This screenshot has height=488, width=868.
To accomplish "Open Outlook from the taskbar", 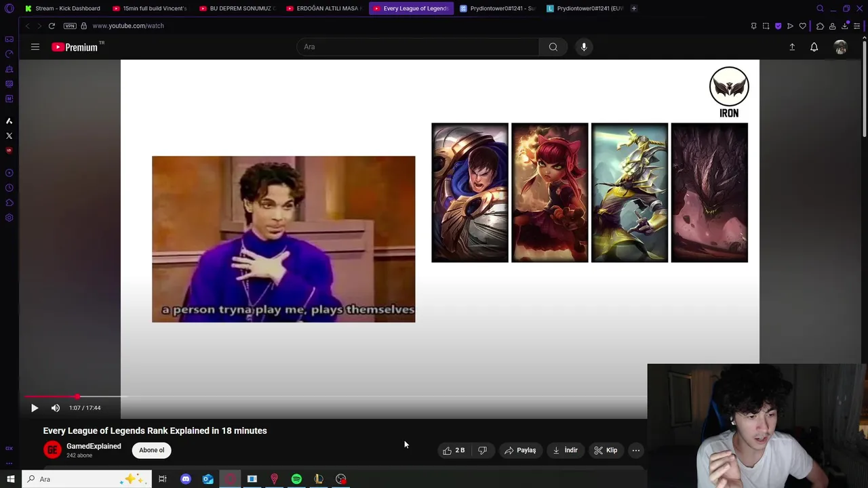I will pyautogui.click(x=208, y=479).
